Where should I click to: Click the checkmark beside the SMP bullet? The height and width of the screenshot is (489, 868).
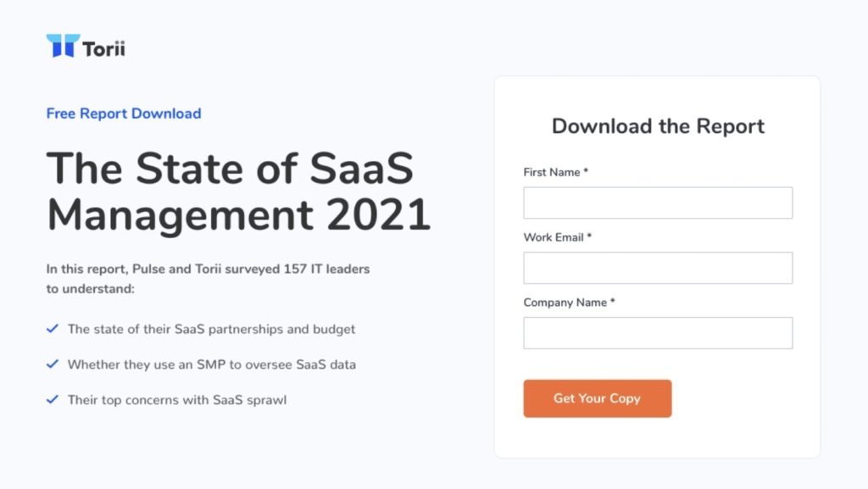tap(53, 364)
